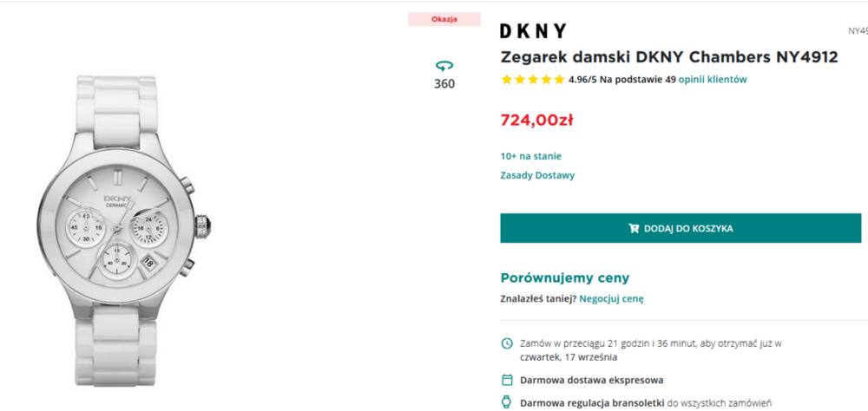This screenshot has height=411, width=868.
Task: Click the clock icon beside order countdown
Action: click(x=507, y=343)
